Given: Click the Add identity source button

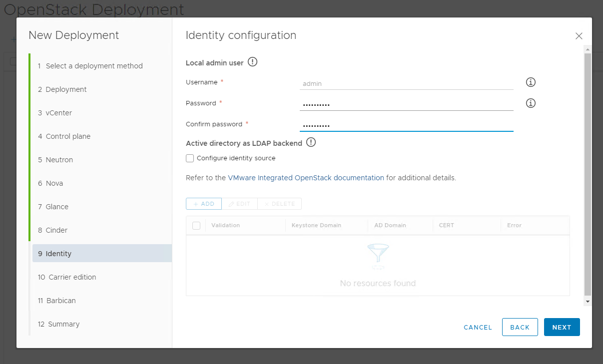Looking at the screenshot, I should coord(204,204).
